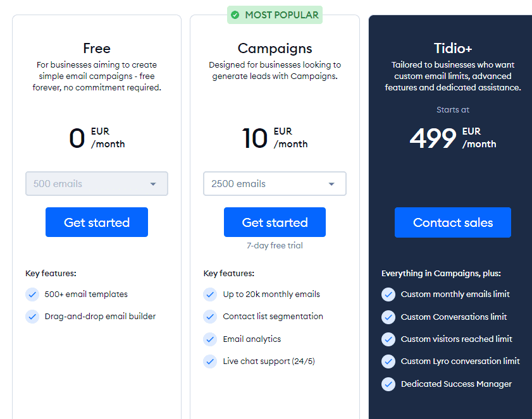Click checkmark beside Custom Lyro conversation limit

[x=388, y=361]
